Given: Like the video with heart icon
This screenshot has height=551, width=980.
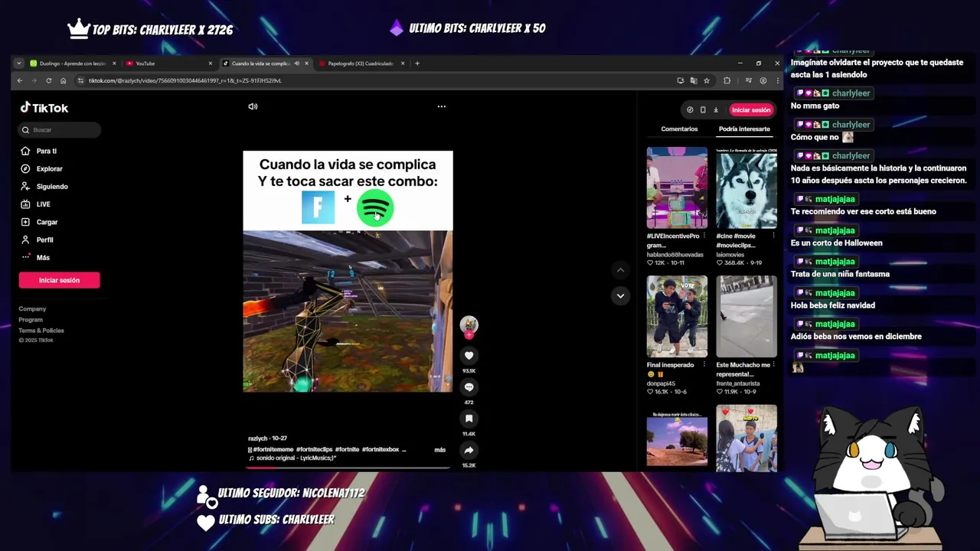Looking at the screenshot, I should 469,355.
